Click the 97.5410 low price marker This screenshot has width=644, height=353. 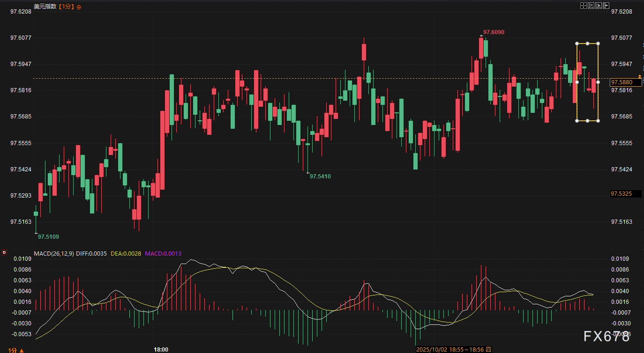[320, 176]
